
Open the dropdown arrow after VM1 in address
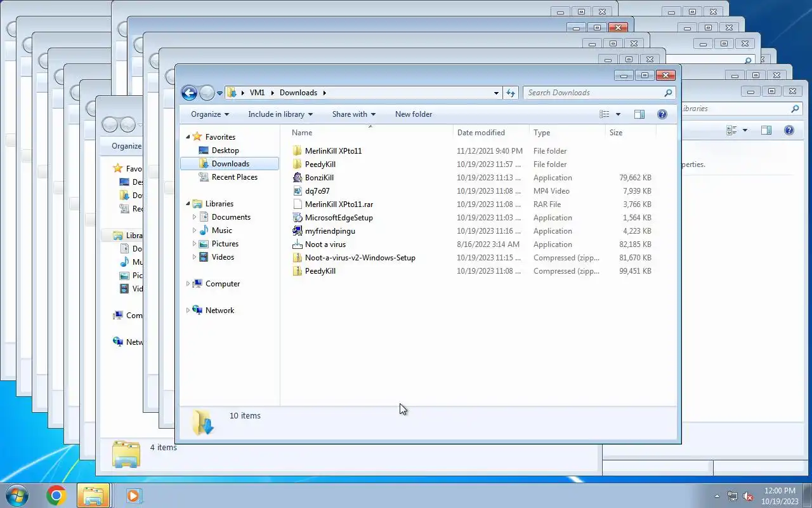[273, 93]
